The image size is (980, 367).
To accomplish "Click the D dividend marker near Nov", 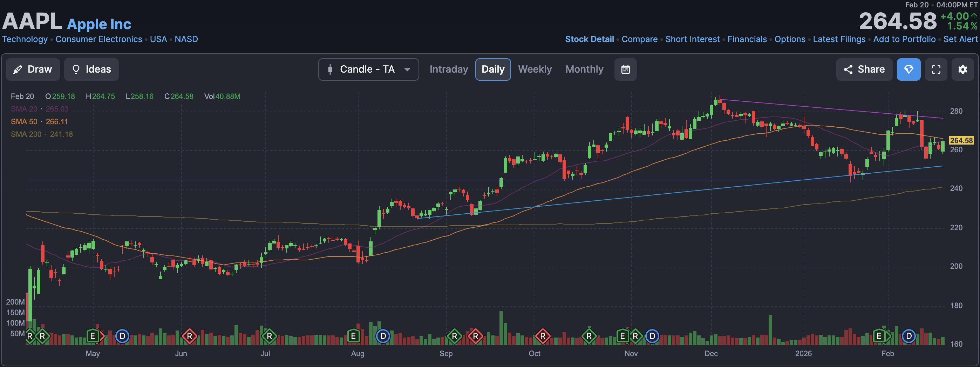I will click(652, 336).
